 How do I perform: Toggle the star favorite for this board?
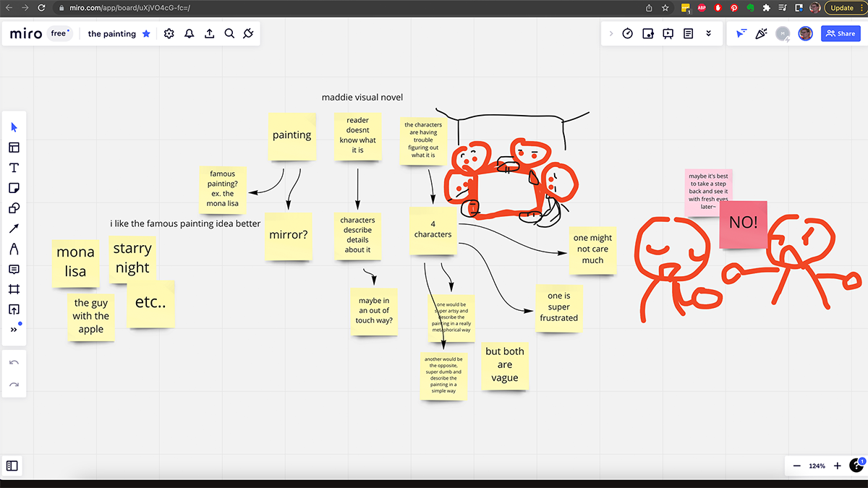[146, 34]
